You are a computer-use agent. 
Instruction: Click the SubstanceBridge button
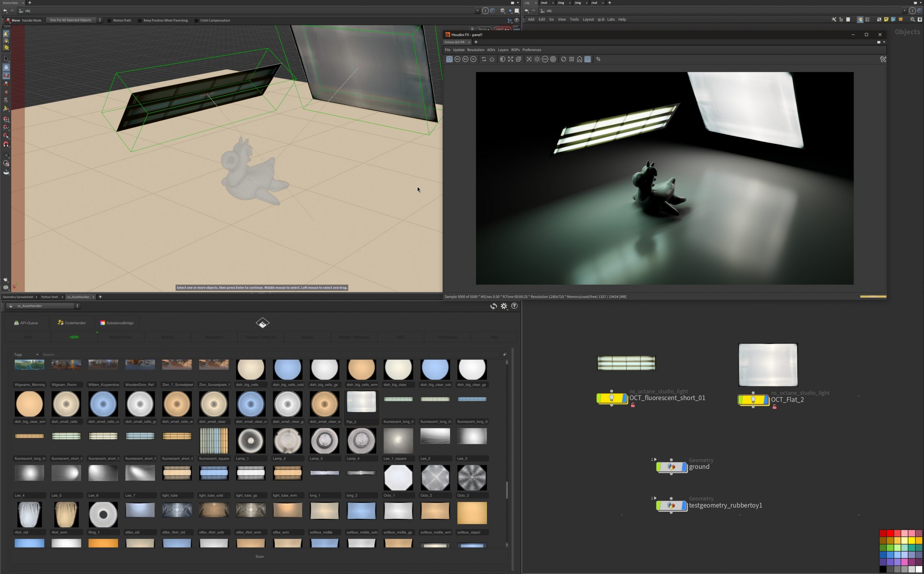117,323
